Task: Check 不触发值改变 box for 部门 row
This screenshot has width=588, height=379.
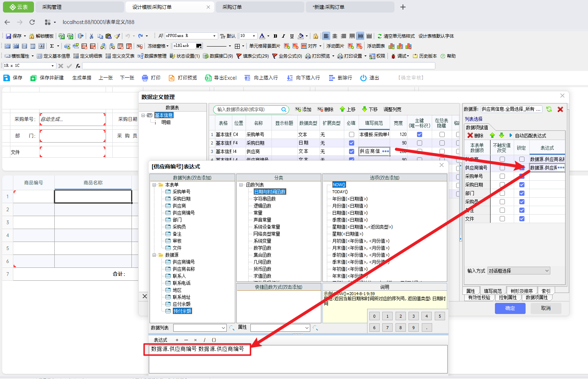Action: (502, 193)
